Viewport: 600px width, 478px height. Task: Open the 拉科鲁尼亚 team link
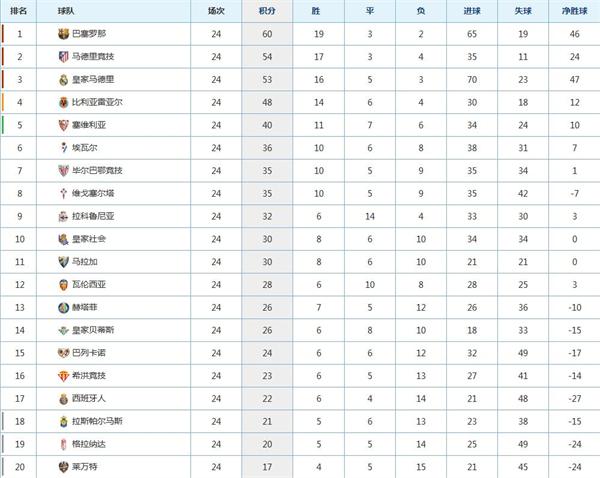[x=90, y=216]
